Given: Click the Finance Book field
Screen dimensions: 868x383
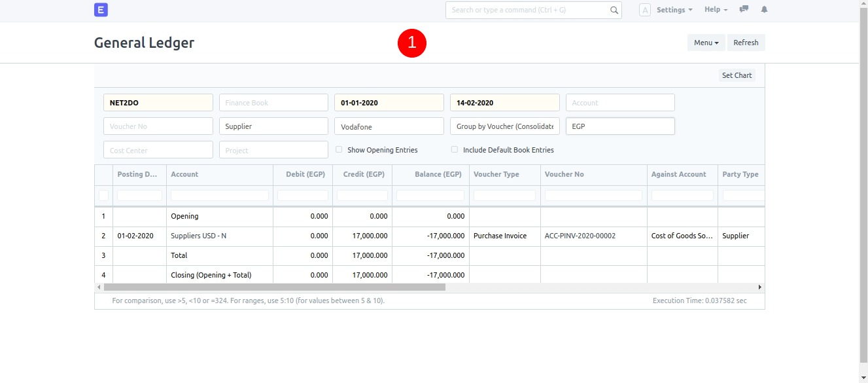Looking at the screenshot, I should pos(273,103).
